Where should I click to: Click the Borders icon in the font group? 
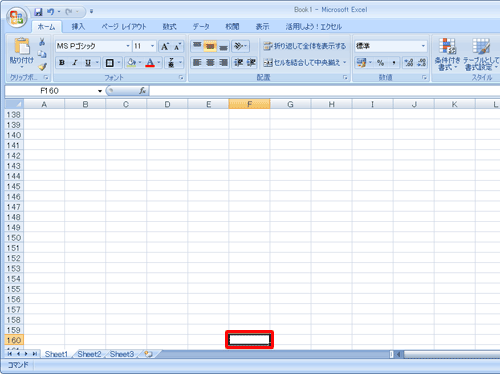coord(110,63)
